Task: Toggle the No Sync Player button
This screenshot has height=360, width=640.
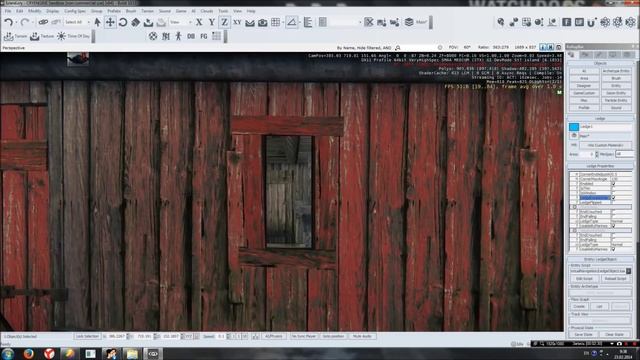Action: point(303,336)
